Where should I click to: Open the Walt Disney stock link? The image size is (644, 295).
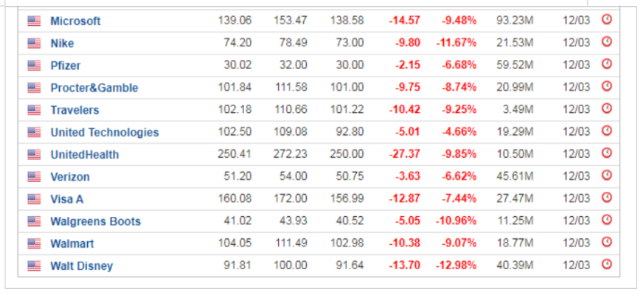[81, 266]
